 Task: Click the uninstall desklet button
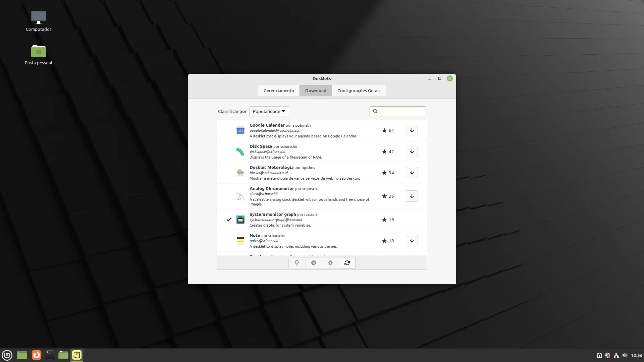(314, 263)
